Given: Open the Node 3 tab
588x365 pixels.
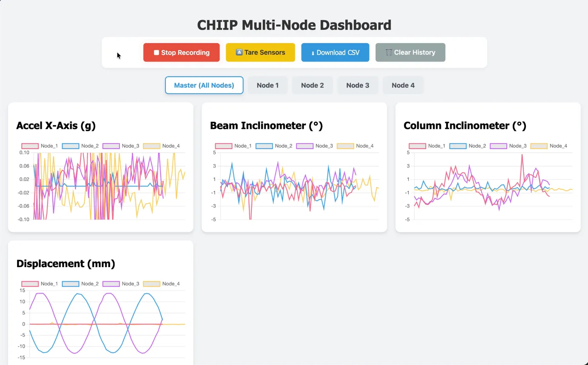Looking at the screenshot, I should point(358,85).
